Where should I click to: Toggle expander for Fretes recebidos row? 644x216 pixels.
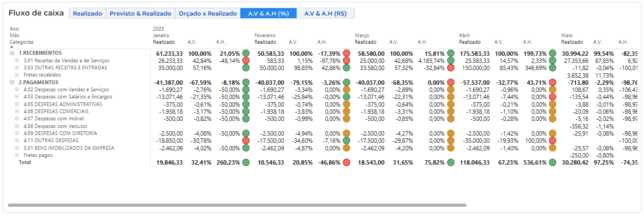pyautogui.click(x=17, y=75)
